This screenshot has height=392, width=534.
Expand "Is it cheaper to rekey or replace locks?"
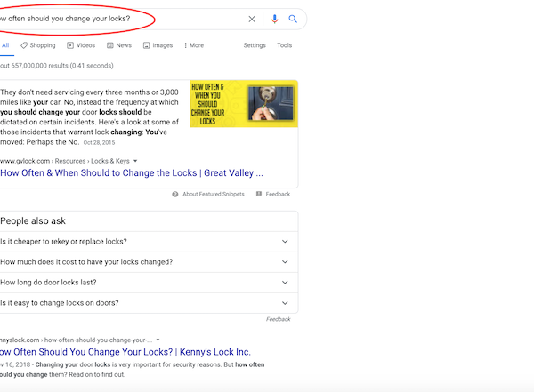tap(142, 242)
